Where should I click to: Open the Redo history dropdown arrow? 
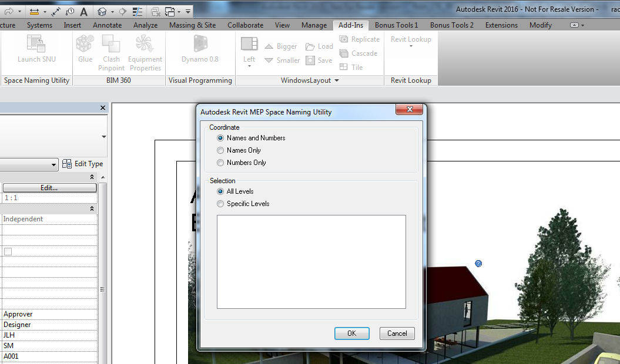click(19, 12)
